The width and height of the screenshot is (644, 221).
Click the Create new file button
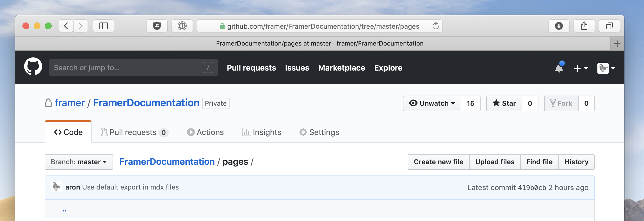pos(438,162)
